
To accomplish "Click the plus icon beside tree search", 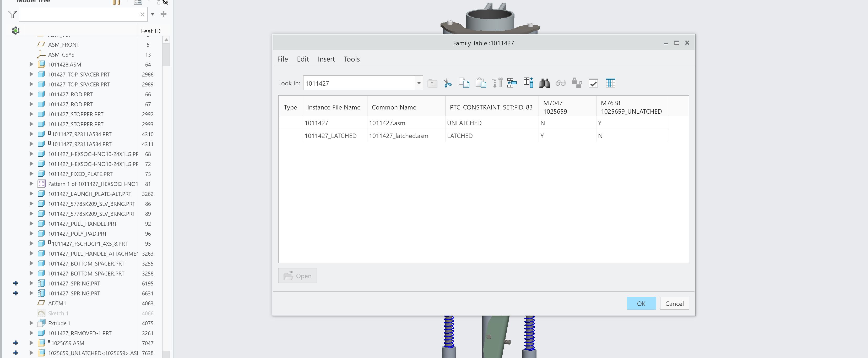I will pyautogui.click(x=164, y=14).
